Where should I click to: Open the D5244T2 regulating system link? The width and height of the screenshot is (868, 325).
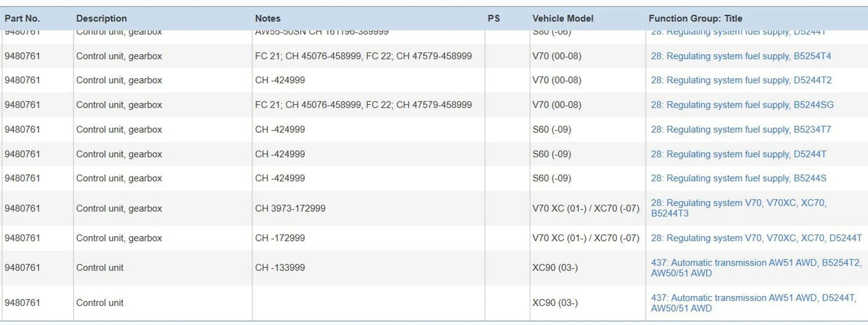(741, 80)
